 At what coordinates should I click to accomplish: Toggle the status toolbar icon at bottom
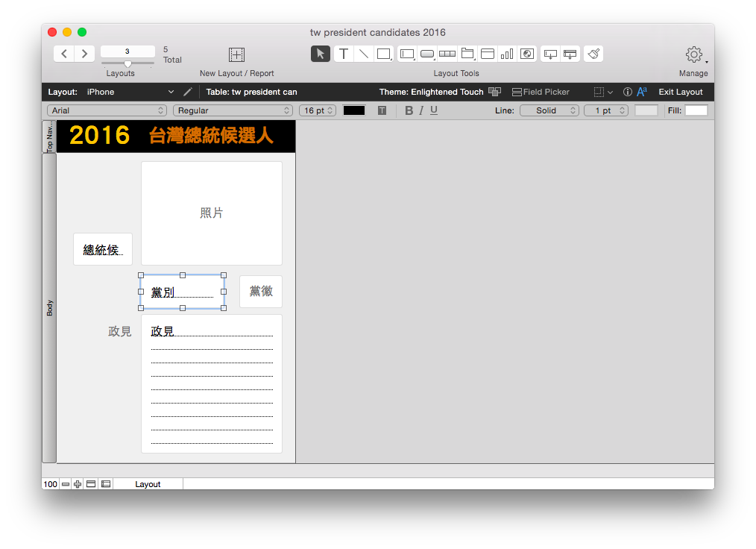point(91,484)
